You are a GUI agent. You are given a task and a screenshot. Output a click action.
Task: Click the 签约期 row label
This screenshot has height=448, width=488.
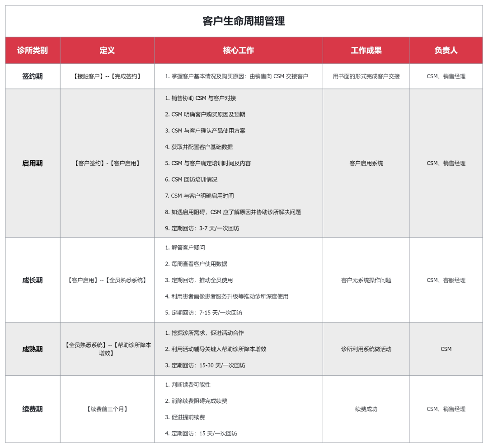[x=33, y=76]
